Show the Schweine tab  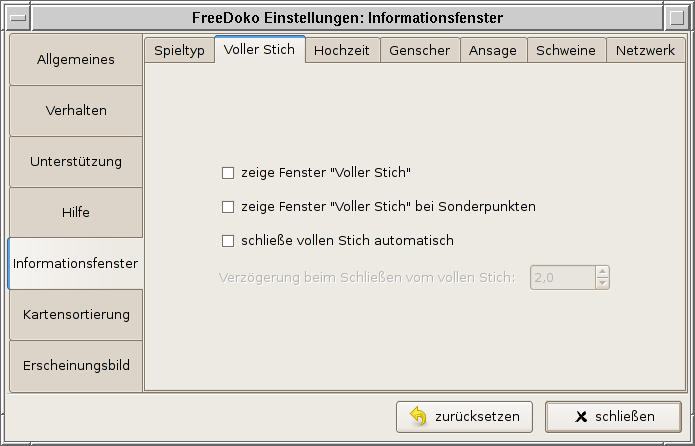566,51
